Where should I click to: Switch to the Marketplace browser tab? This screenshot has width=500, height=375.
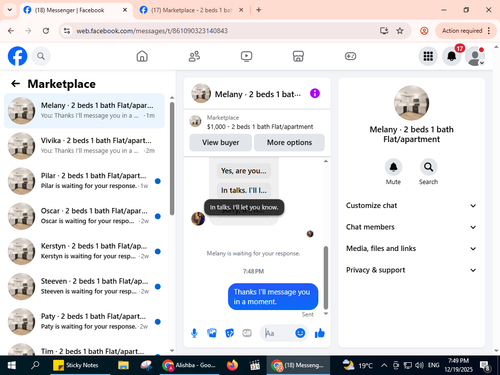pyautogui.click(x=192, y=10)
